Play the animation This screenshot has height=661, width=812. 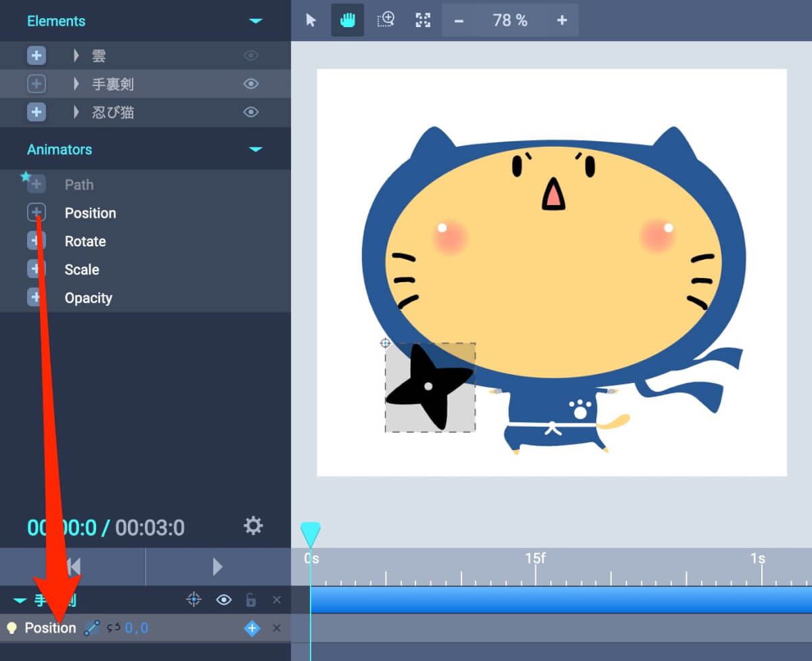(218, 566)
